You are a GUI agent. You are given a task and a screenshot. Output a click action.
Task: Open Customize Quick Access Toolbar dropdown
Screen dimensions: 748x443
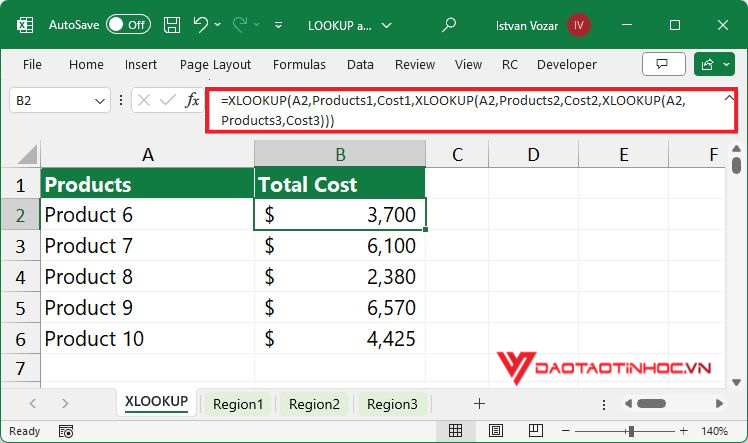pos(279,25)
